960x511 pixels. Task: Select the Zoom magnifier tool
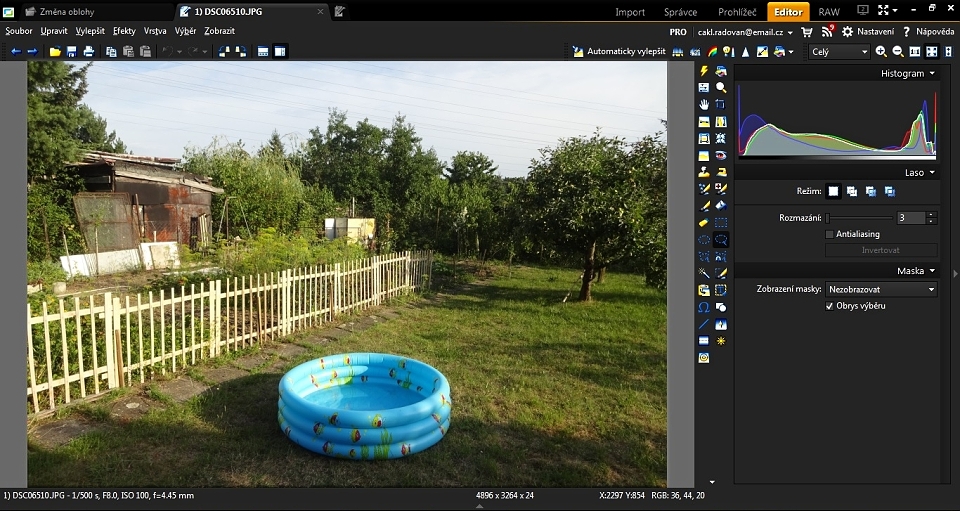coord(721,88)
